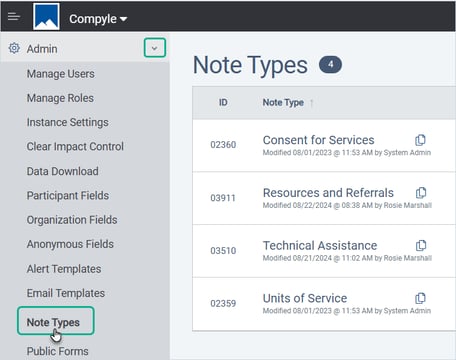This screenshot has width=456, height=360.
Task: Open the Consent for Services note type
Action: coord(318,140)
